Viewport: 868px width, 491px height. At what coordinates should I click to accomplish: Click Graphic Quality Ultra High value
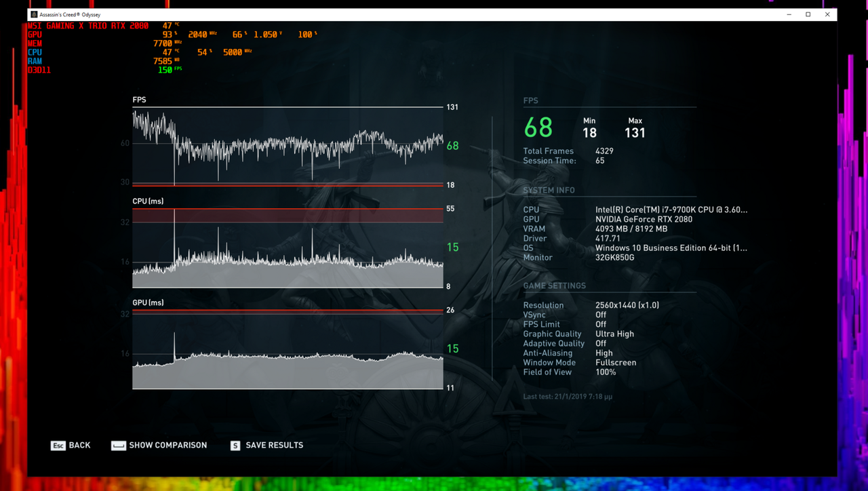coord(614,334)
